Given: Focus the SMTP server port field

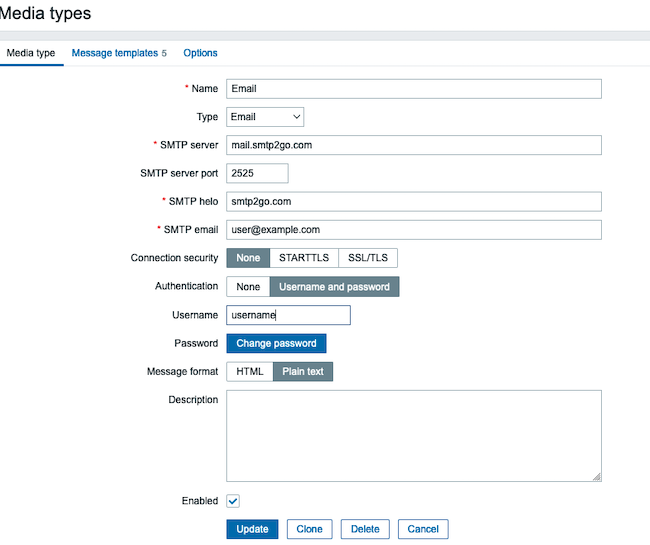Looking at the screenshot, I should point(257,173).
